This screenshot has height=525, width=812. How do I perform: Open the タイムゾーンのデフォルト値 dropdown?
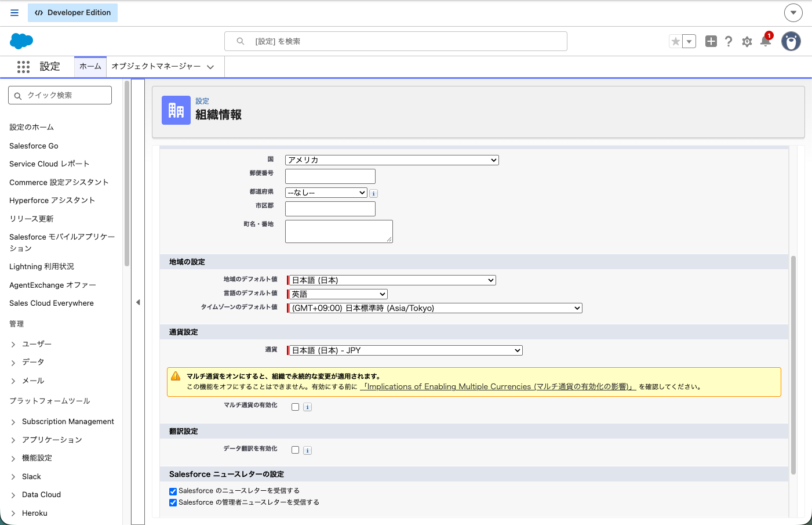click(x=436, y=308)
